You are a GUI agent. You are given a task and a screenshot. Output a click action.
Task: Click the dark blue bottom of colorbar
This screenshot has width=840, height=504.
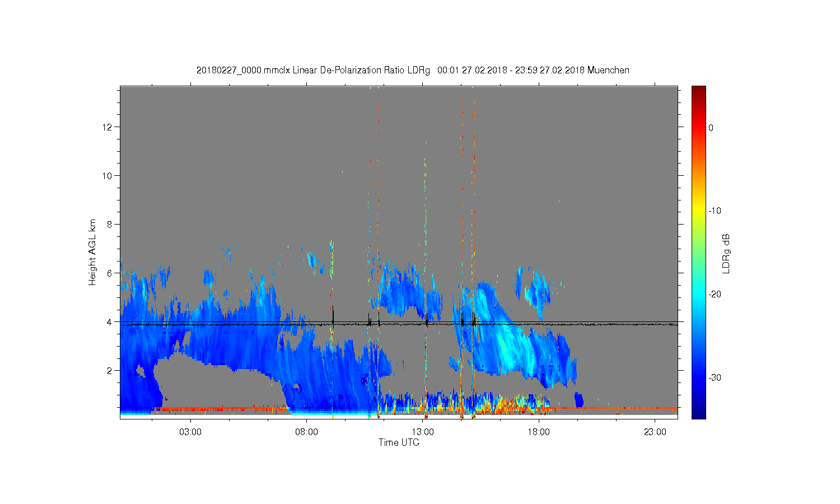click(698, 413)
